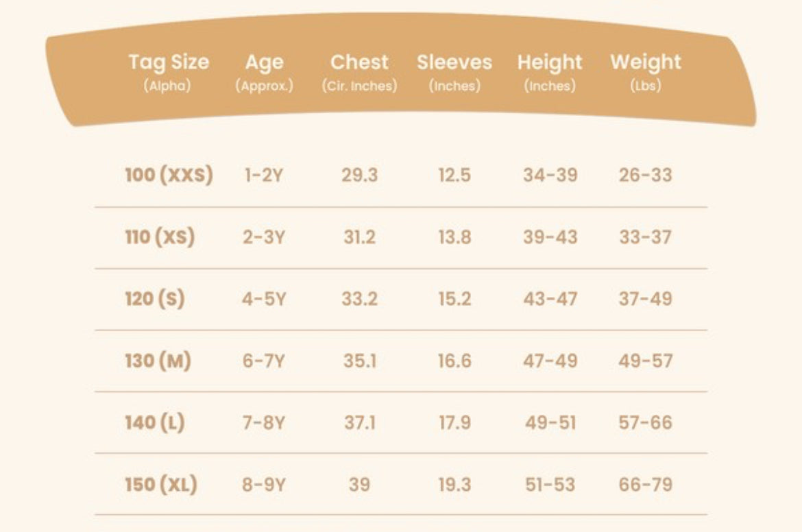Click the Age column header
802x532 pixels.
(x=264, y=62)
